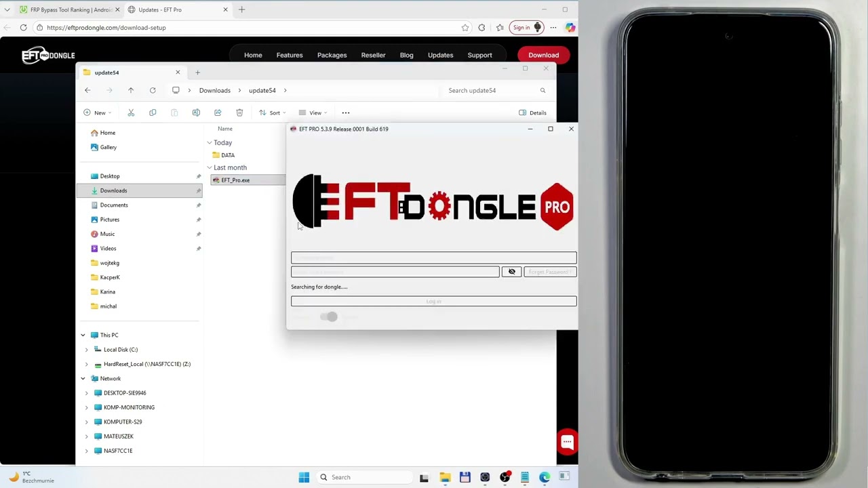
Task: Open the New dropdown in File Explorer
Action: 98,113
